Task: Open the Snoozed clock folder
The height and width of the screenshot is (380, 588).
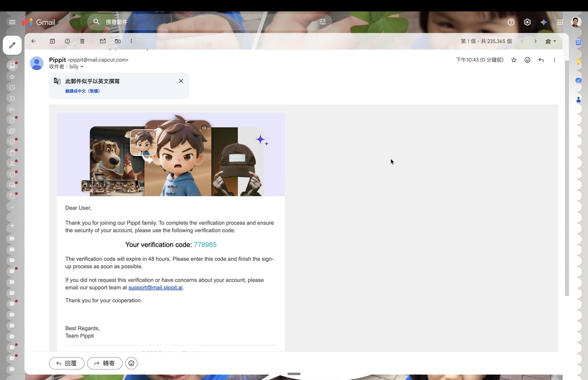Action: pyautogui.click(x=12, y=87)
